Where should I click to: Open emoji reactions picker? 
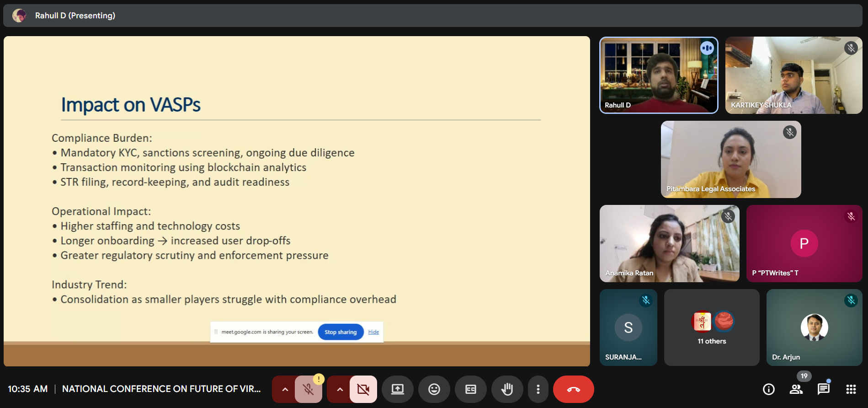434,389
